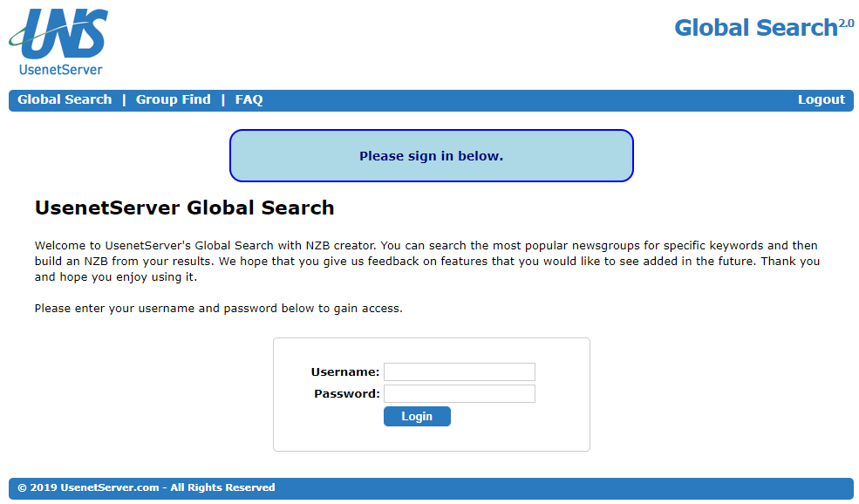
Task: Click the separator between Group Find and FAQ
Action: click(223, 99)
